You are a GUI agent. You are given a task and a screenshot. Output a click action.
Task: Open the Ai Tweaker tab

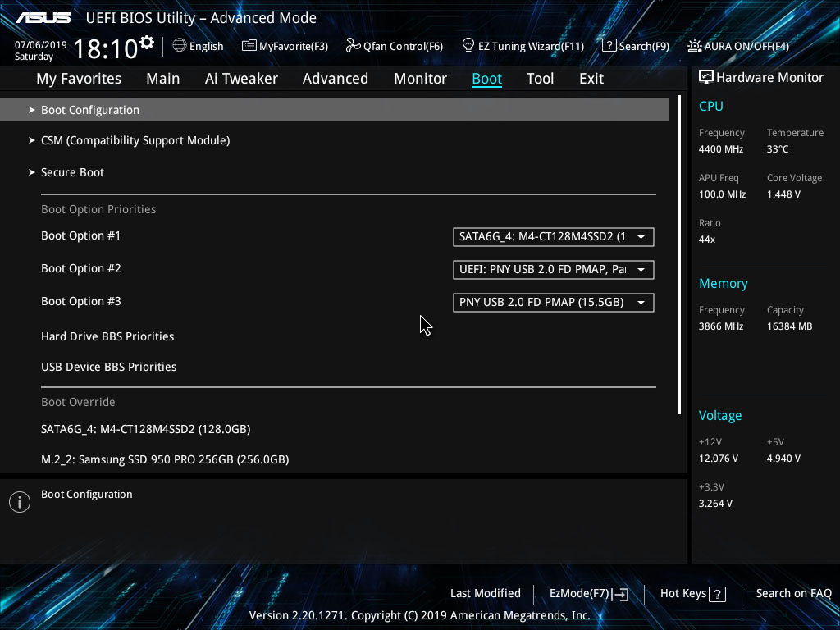(241, 79)
